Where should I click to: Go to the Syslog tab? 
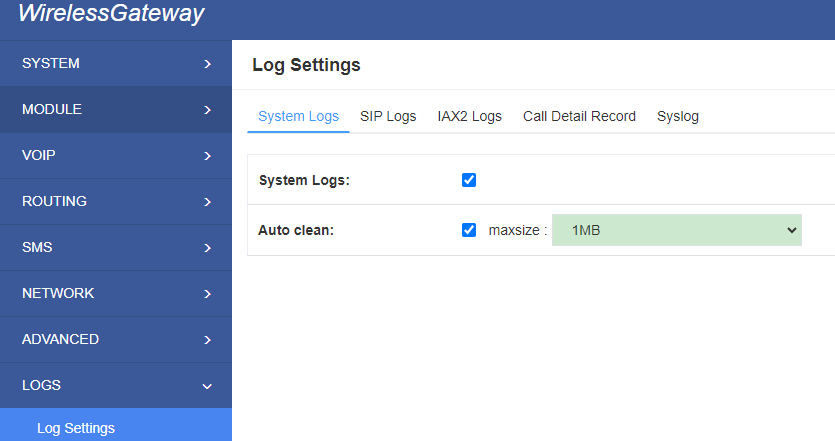pos(677,116)
